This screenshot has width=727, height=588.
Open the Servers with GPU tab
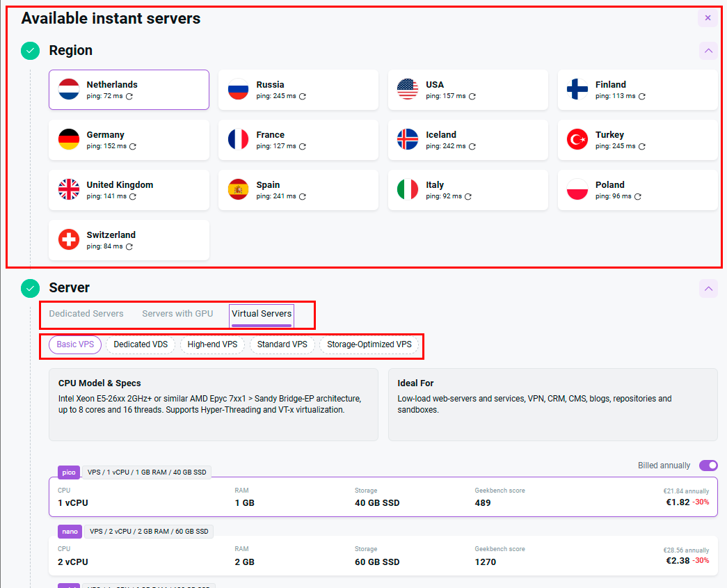click(177, 314)
